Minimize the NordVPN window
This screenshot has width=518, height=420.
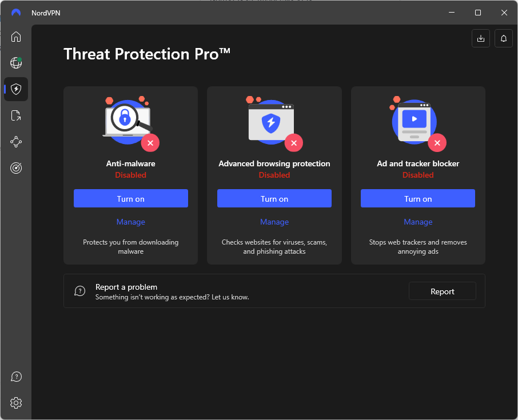(452, 13)
